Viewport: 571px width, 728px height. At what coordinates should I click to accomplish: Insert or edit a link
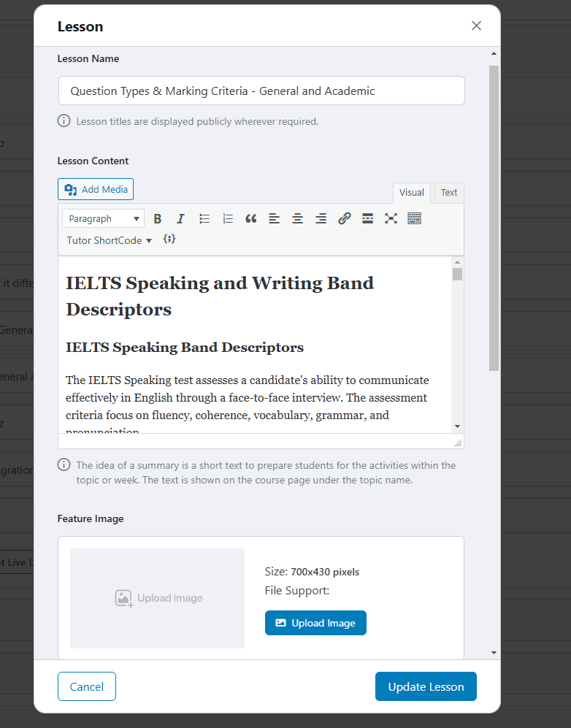pos(344,218)
